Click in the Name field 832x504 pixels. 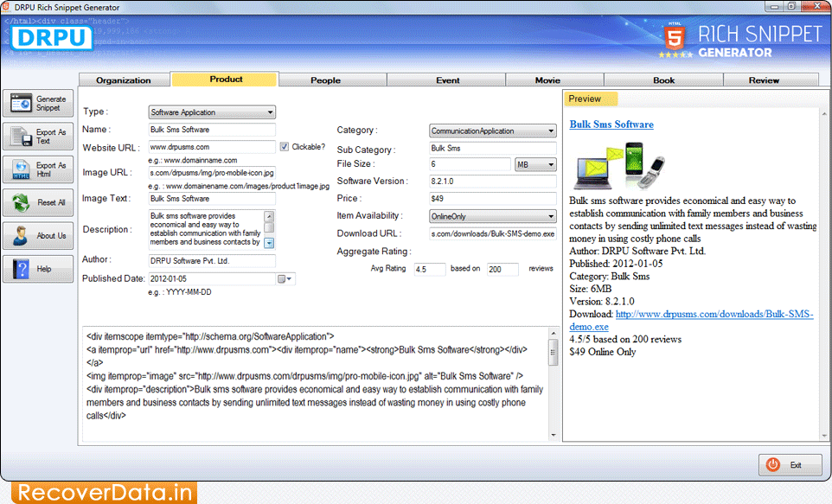[212, 130]
